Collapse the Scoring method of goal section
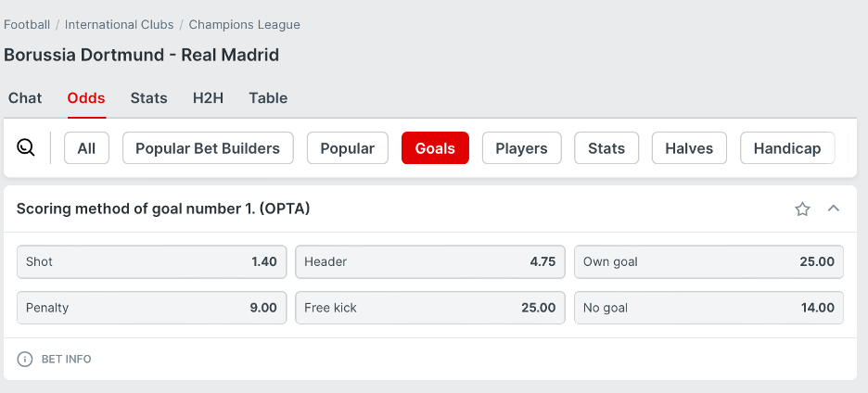868x393 pixels. click(x=833, y=209)
